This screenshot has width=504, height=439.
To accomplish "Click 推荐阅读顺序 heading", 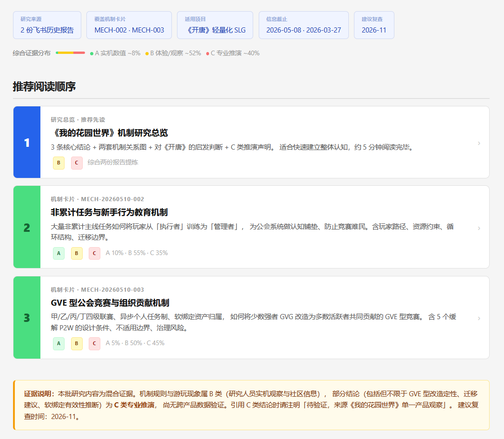I will pyautogui.click(x=44, y=86).
